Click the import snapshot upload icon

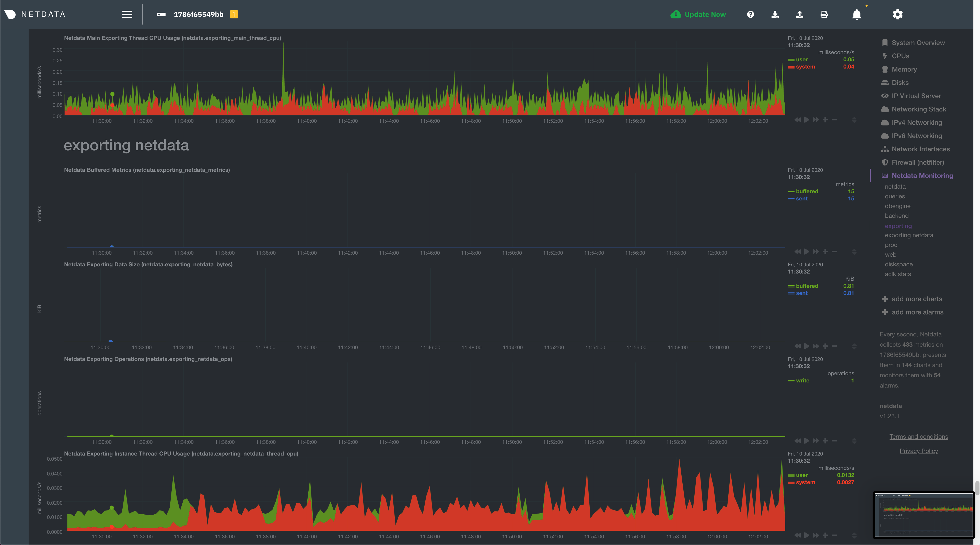[800, 14]
